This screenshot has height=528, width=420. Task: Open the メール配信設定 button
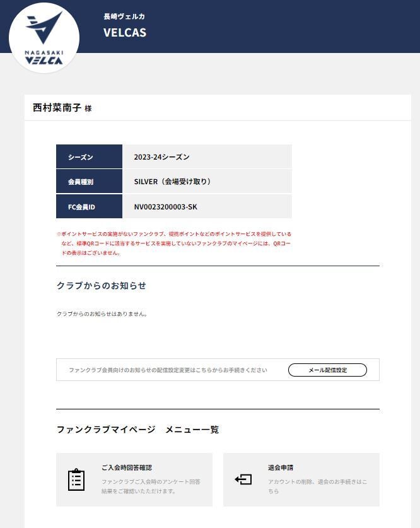coord(327,370)
